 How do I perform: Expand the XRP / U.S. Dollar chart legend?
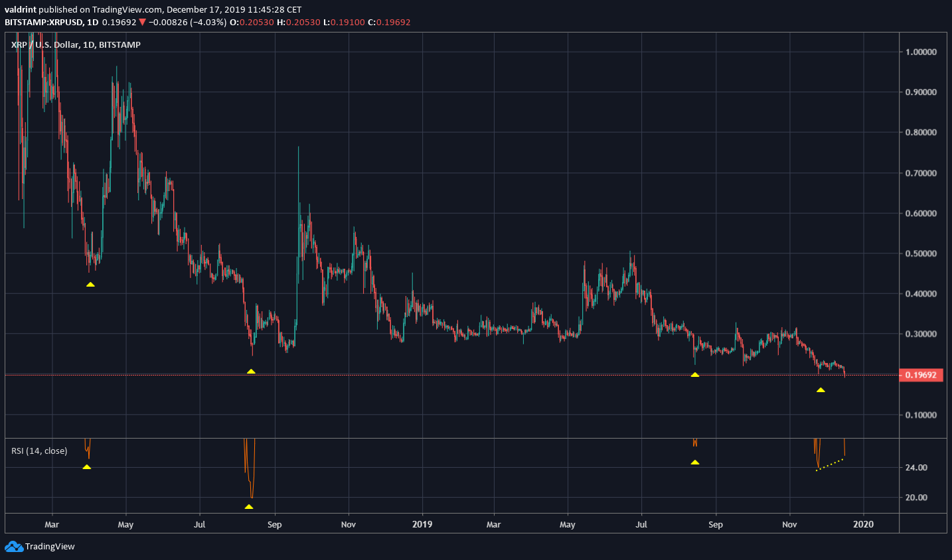point(74,44)
